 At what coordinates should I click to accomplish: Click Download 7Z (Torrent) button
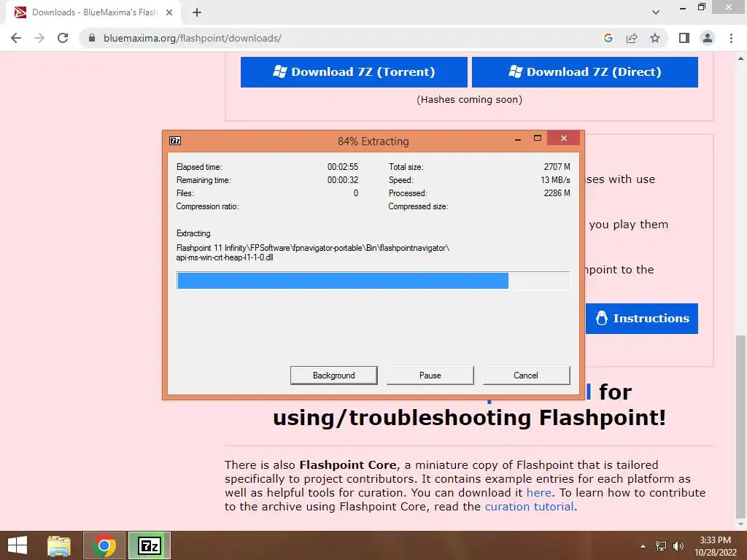354,72
